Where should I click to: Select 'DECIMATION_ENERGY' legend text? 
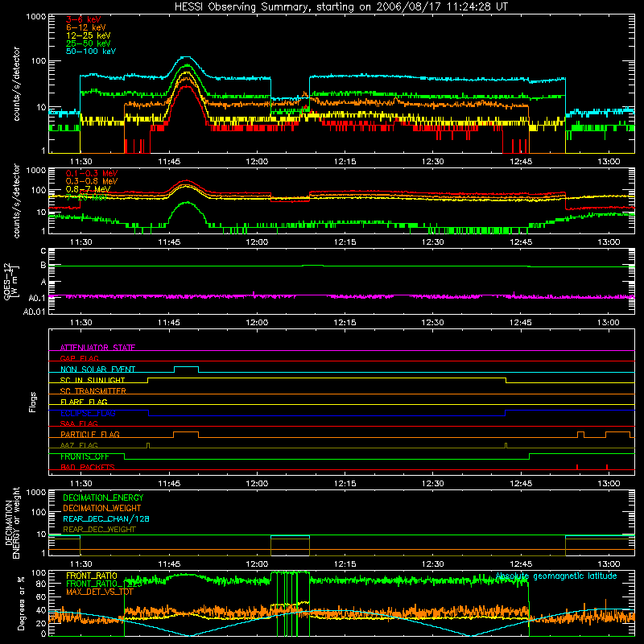click(x=103, y=497)
